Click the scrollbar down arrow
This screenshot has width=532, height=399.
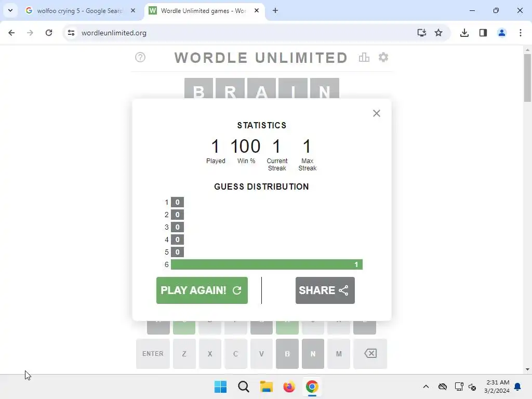click(528, 369)
